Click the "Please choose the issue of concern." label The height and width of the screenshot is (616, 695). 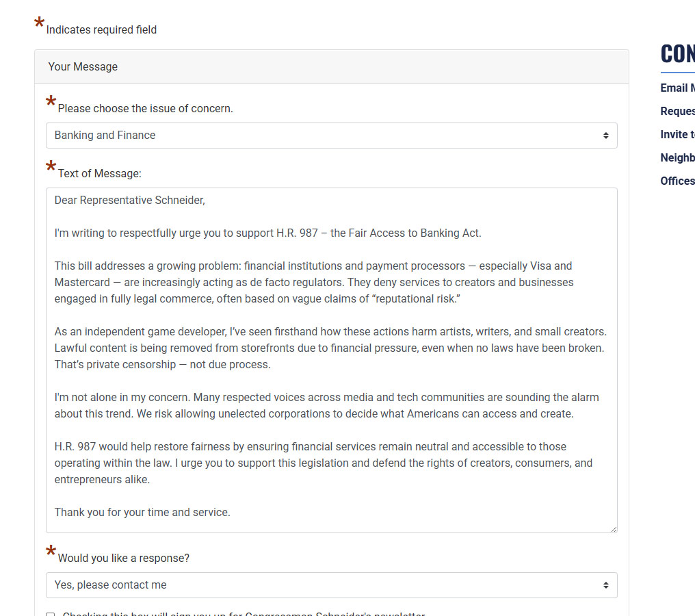(145, 108)
